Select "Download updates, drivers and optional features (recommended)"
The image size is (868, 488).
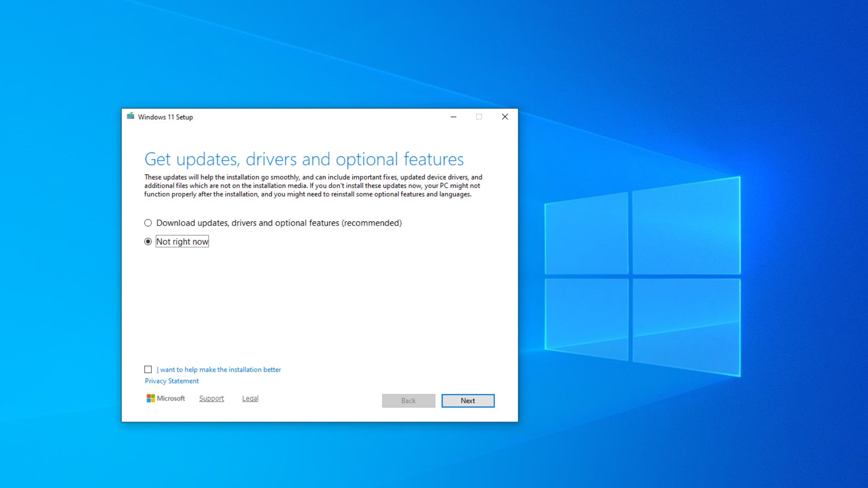(148, 222)
